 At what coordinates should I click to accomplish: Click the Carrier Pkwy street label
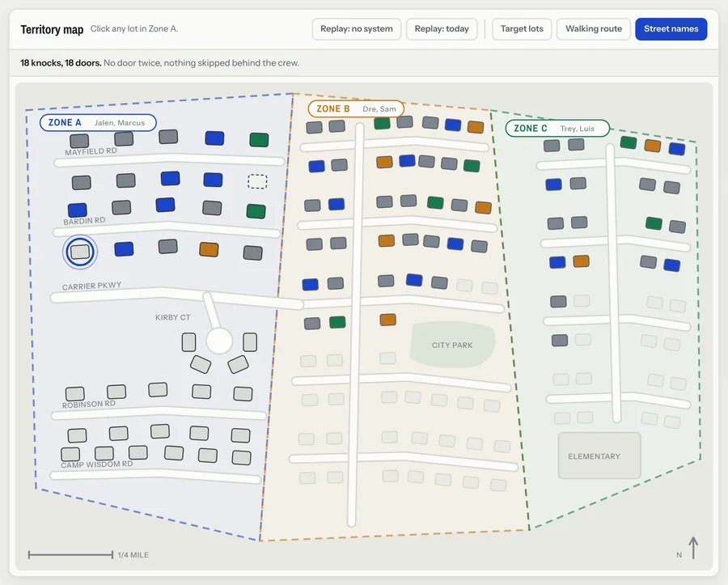click(91, 286)
